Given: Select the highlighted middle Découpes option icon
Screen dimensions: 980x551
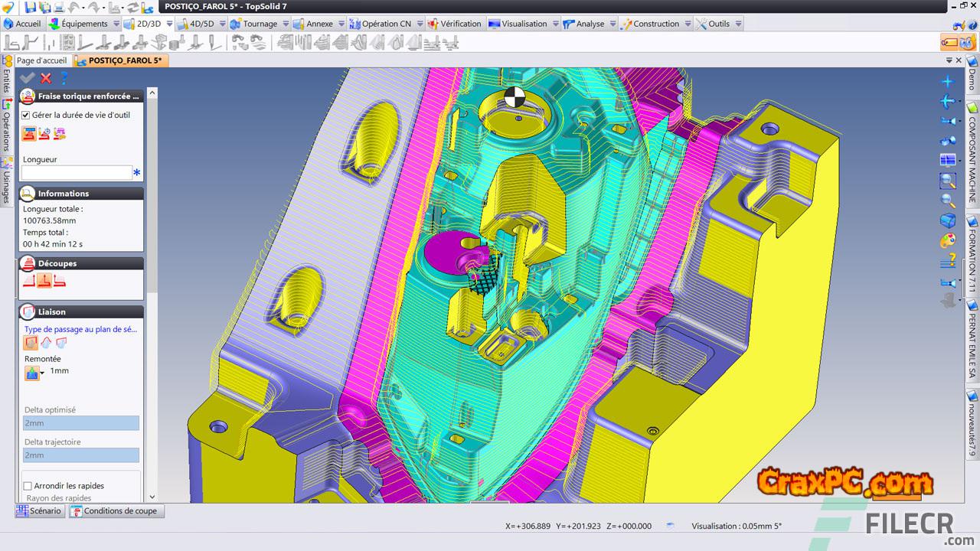Looking at the screenshot, I should pos(44,281).
